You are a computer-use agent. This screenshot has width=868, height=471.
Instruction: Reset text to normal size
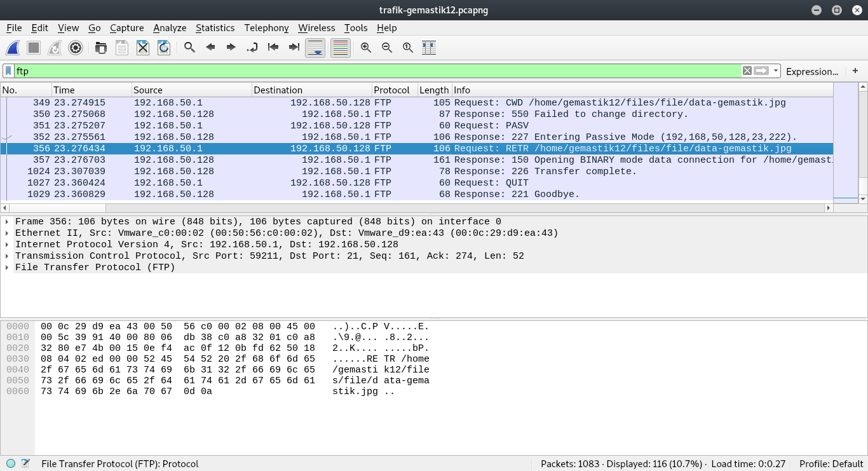point(408,48)
